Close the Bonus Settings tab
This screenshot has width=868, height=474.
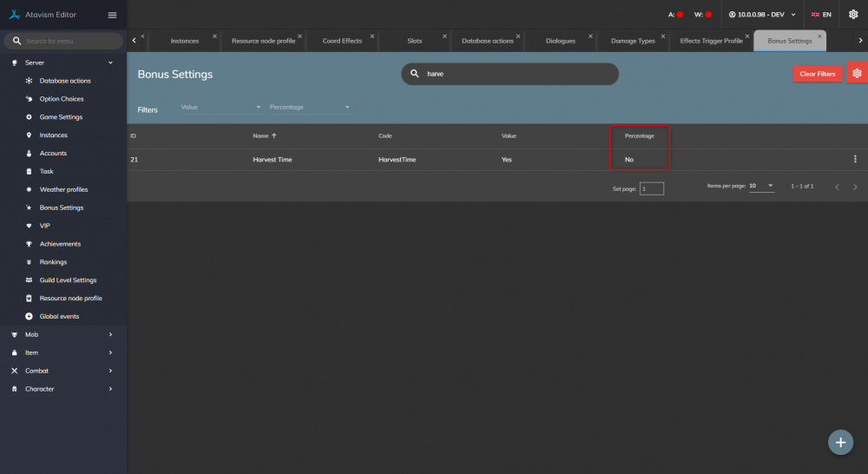click(x=820, y=36)
